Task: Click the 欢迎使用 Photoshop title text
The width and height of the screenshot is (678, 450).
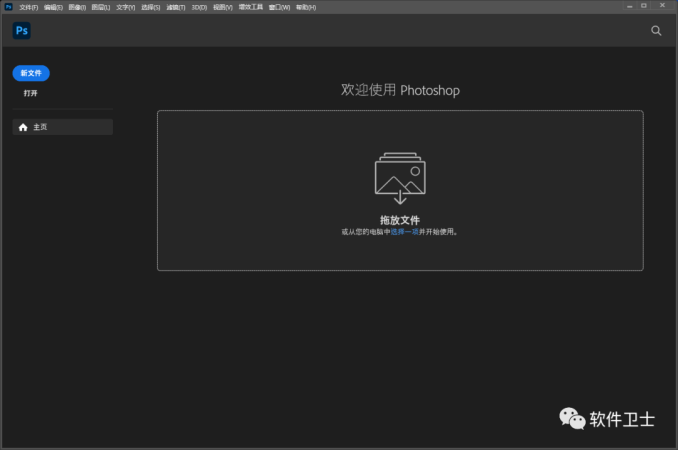Action: coord(400,90)
